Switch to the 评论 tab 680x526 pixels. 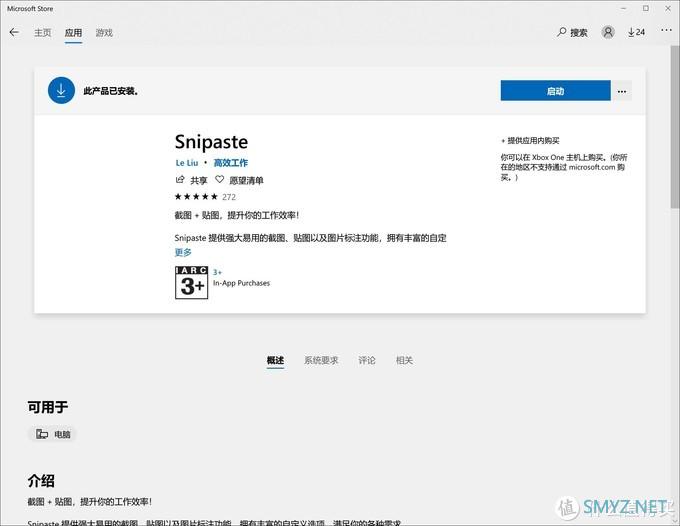[x=367, y=360]
